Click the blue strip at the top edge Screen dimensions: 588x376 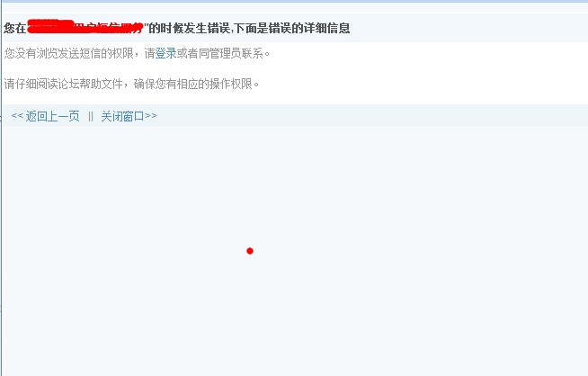294,1
